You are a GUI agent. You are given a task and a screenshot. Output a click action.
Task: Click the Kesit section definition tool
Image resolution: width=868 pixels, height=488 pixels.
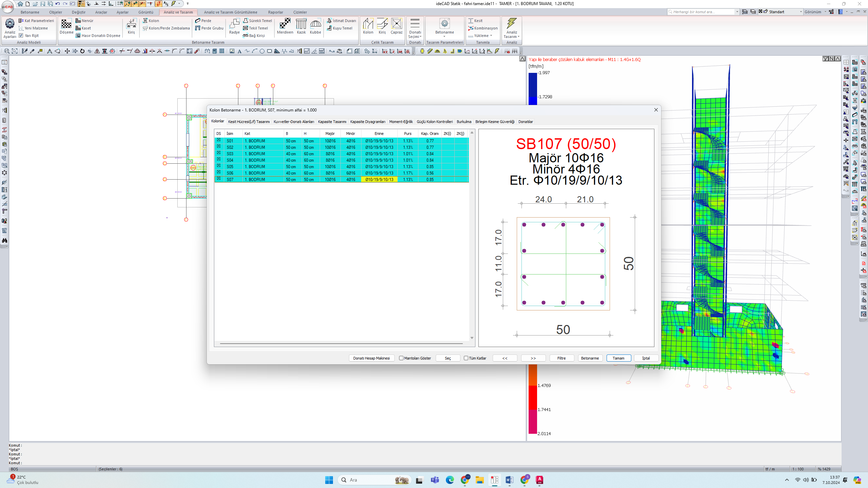point(475,21)
